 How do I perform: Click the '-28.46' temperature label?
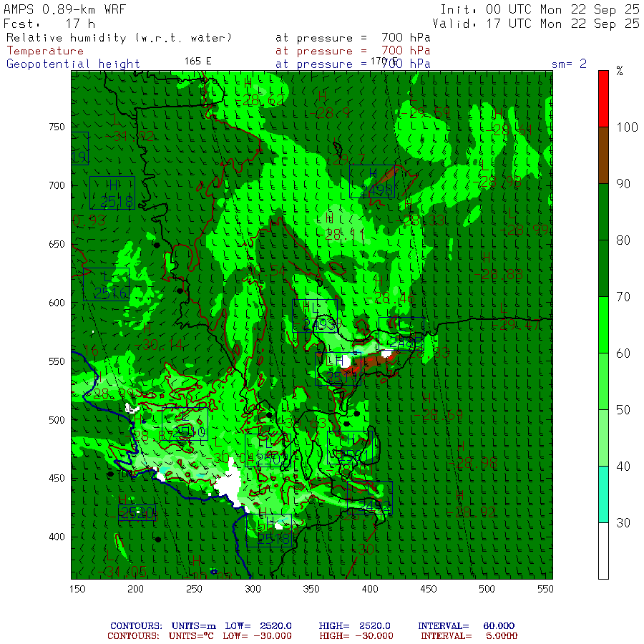[390, 298]
